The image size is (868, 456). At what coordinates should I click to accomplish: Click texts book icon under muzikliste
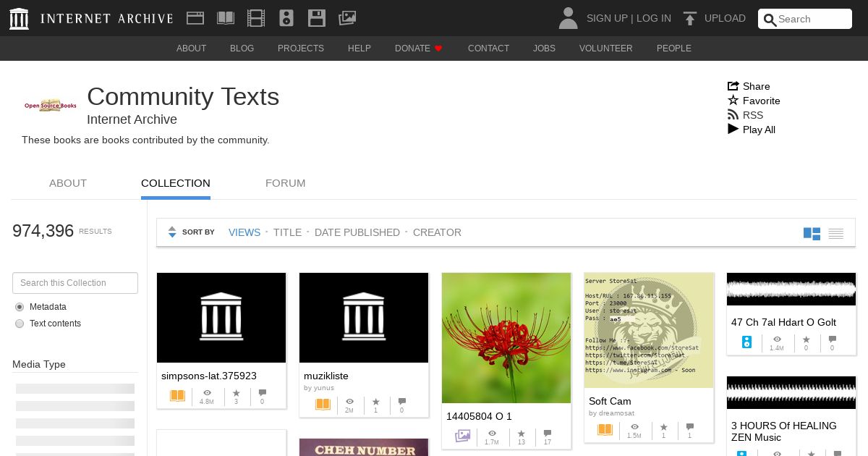(x=323, y=405)
